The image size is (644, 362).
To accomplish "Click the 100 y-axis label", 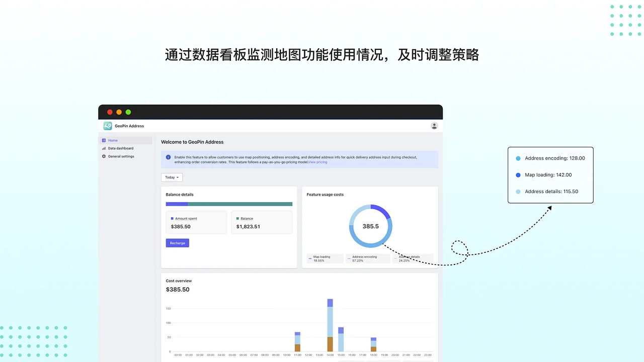I will (x=168, y=323).
